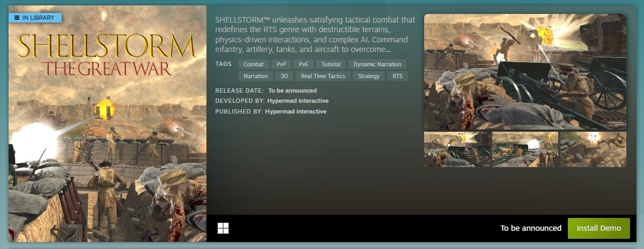This screenshot has width=644, height=249.
Task: Click the Windows platform icon
Action: click(x=223, y=228)
